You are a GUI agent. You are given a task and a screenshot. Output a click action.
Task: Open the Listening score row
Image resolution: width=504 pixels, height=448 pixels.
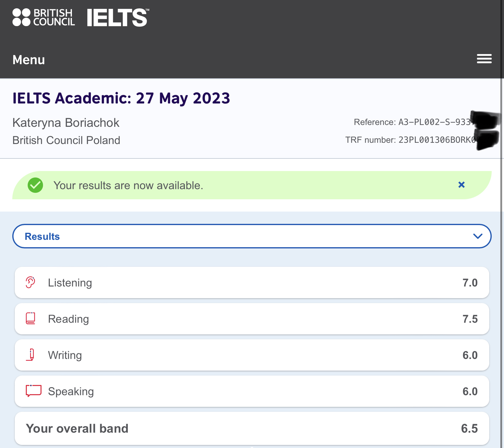click(x=252, y=282)
